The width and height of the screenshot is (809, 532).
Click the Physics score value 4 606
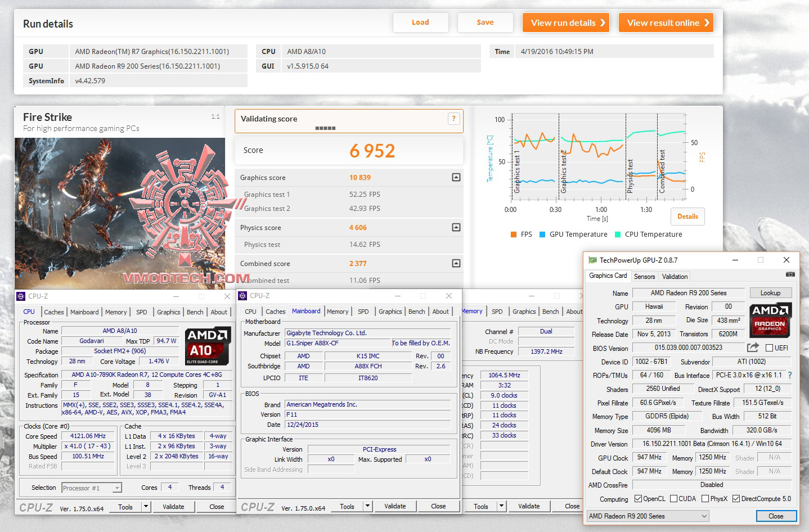pyautogui.click(x=358, y=228)
